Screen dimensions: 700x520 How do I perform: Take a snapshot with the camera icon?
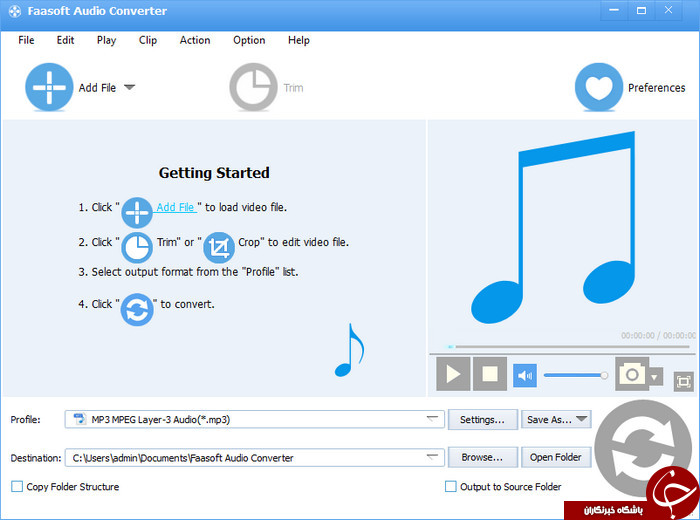click(x=632, y=374)
